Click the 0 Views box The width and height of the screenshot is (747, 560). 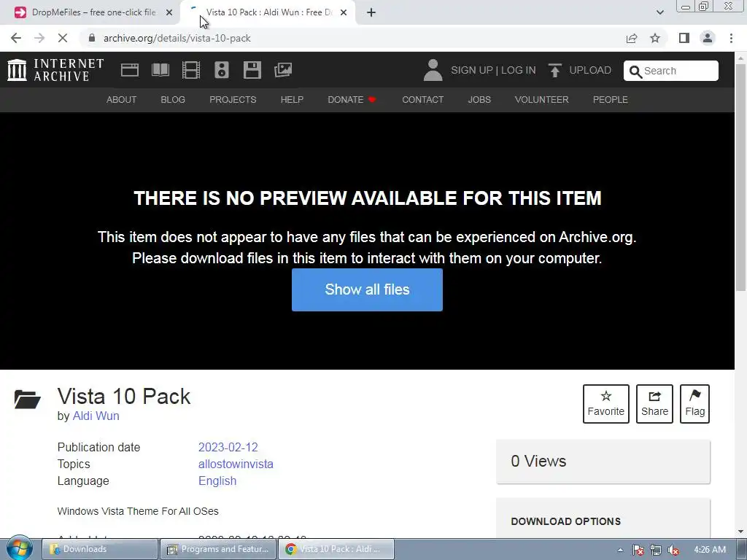[603, 462]
